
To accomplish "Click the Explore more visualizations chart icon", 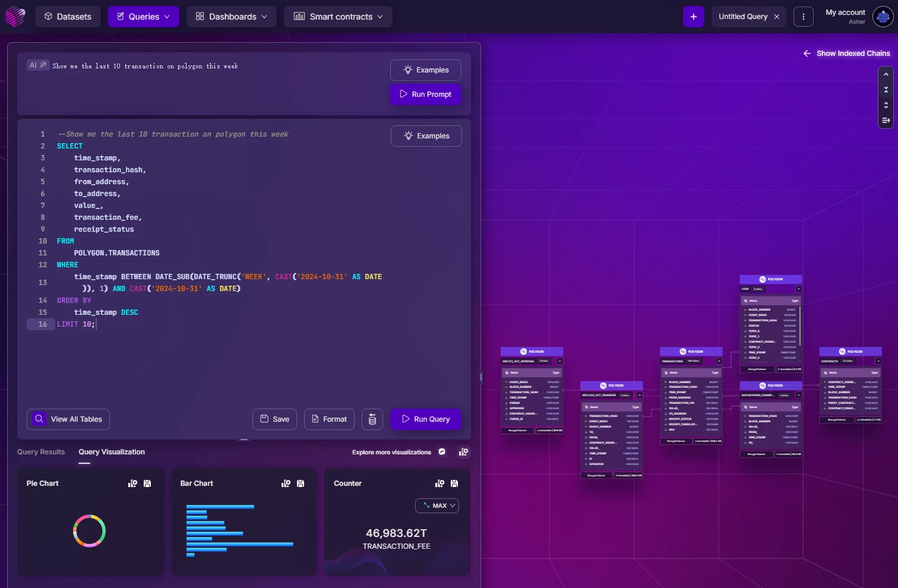I will tap(463, 453).
